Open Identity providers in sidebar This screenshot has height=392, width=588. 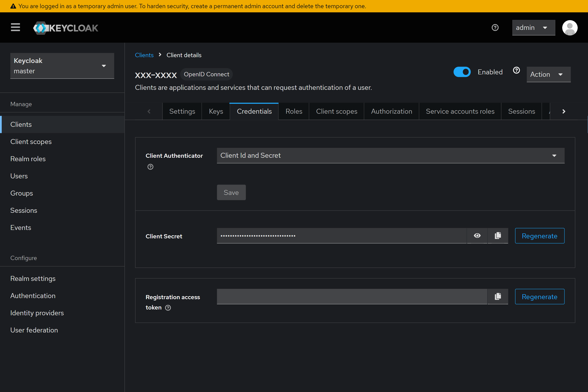(x=62, y=313)
